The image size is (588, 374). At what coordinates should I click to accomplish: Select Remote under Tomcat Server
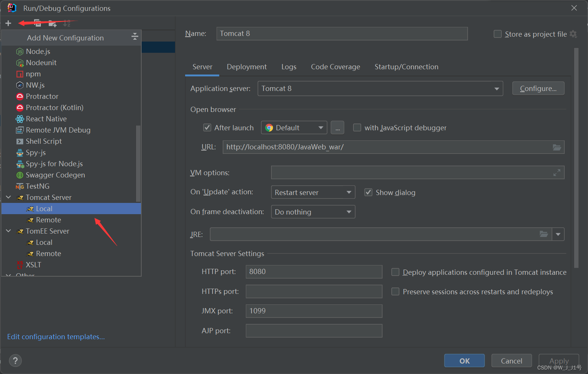pyautogui.click(x=71, y=220)
